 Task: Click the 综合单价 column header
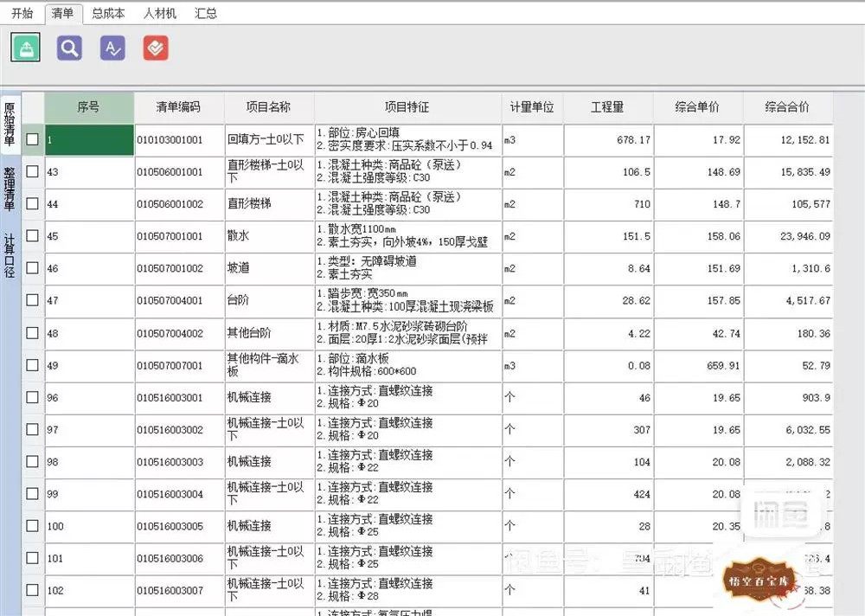pyautogui.click(x=698, y=107)
